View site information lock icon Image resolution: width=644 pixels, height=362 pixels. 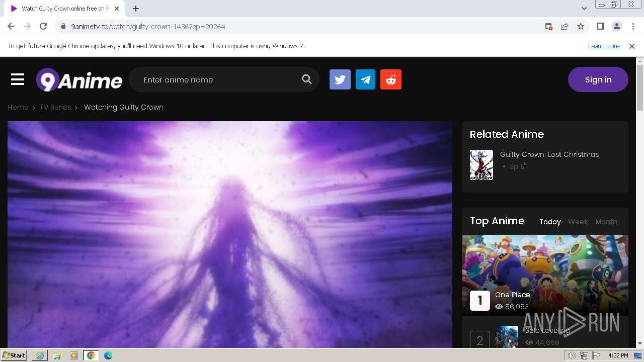coord(63,27)
